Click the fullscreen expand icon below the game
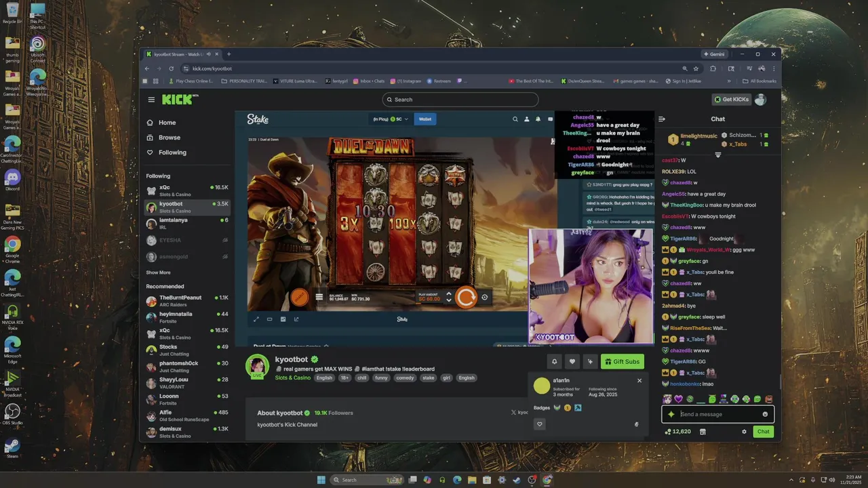This screenshot has width=868, height=488. point(256,319)
